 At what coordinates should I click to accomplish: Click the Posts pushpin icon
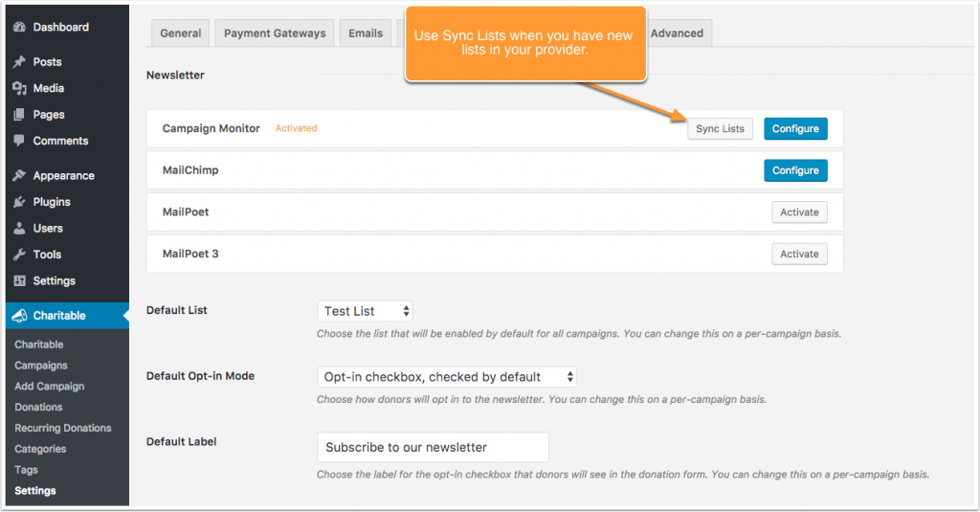tap(19, 62)
